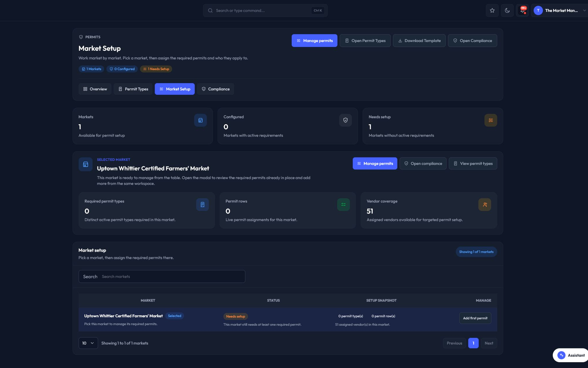Click the MARKET column header
The height and width of the screenshot is (368, 588).
tap(148, 300)
